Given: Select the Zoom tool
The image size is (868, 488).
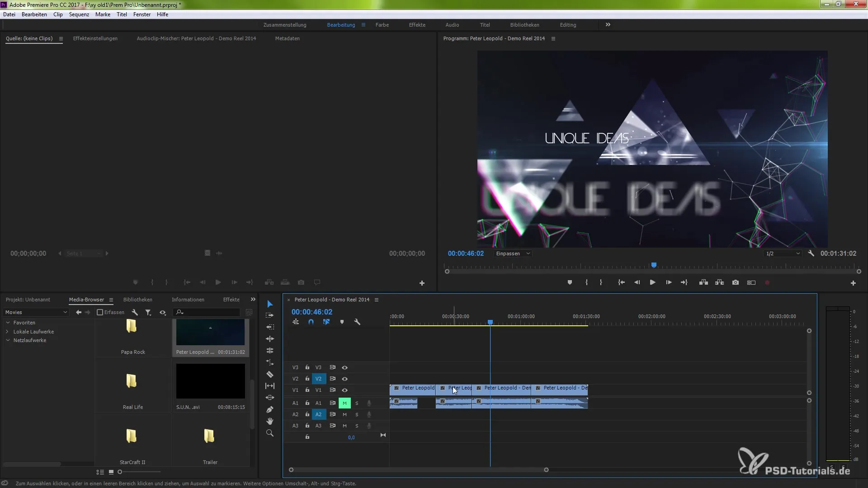Looking at the screenshot, I should (x=270, y=433).
